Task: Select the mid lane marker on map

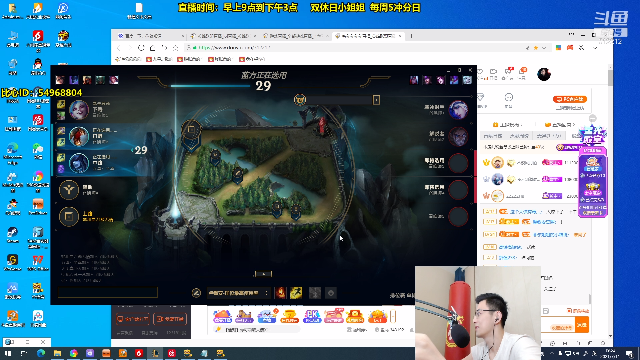Action: tap(238, 175)
